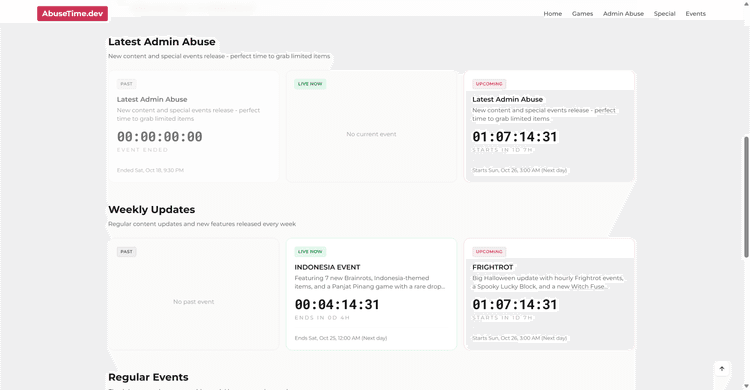Click the scroll-to-top arrow button
The width and height of the screenshot is (750, 390).
coord(722,368)
